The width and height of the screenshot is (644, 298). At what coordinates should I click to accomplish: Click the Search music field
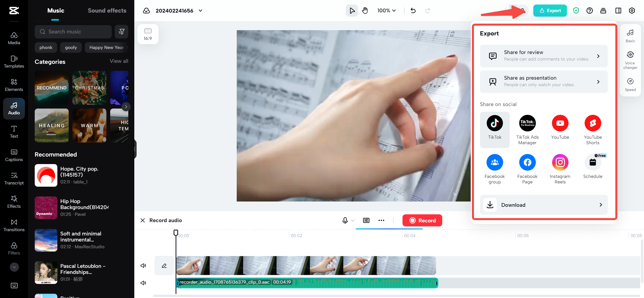pos(73,32)
